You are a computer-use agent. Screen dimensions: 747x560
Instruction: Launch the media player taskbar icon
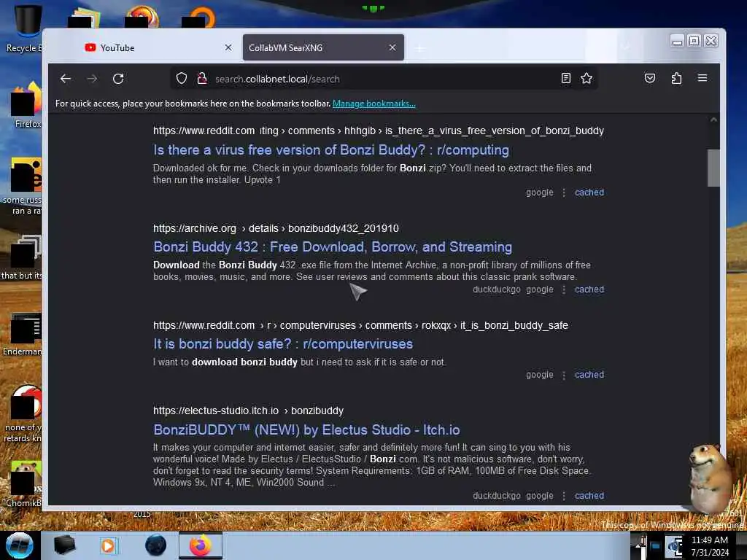tap(109, 545)
